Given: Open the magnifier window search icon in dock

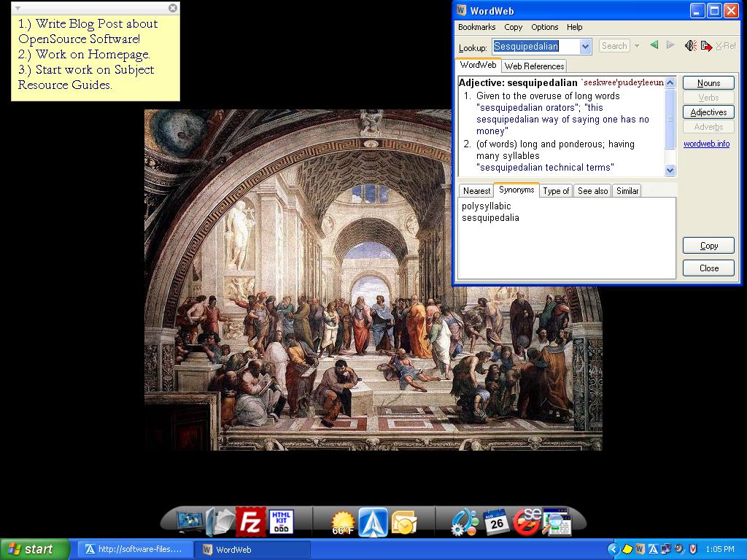Looking at the screenshot, I should coord(557,522).
